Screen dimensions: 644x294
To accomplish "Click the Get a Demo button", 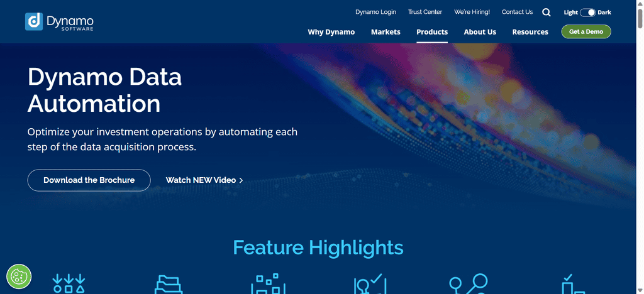I will 586,31.
